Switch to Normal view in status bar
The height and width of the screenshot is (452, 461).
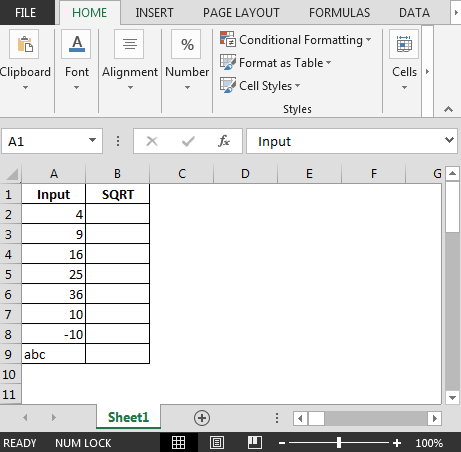179,443
